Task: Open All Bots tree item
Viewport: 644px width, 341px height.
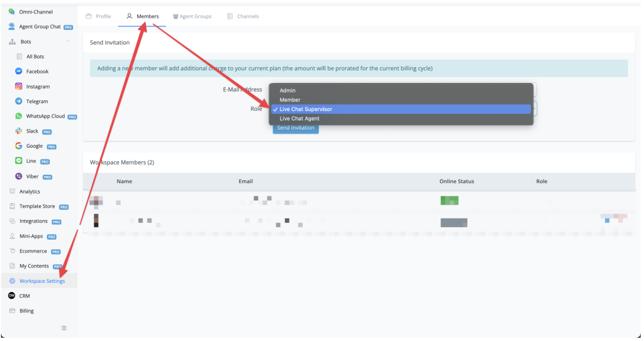Action: pyautogui.click(x=35, y=57)
